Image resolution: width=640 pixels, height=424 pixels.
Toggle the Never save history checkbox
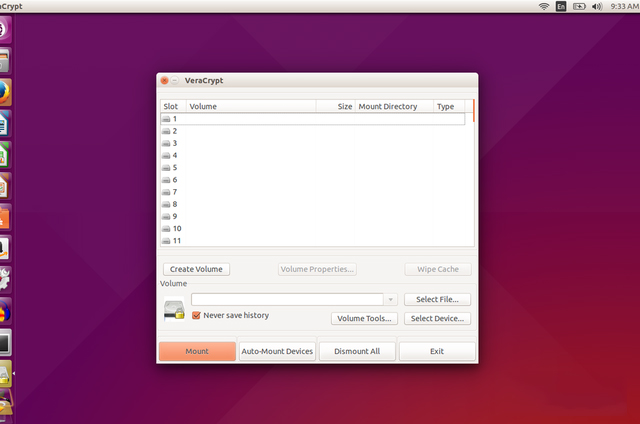(196, 315)
